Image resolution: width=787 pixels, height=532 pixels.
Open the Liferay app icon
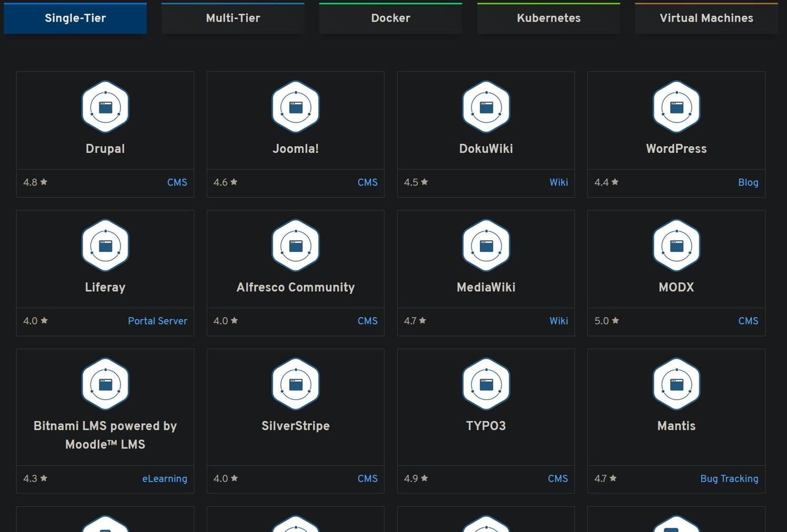point(105,245)
